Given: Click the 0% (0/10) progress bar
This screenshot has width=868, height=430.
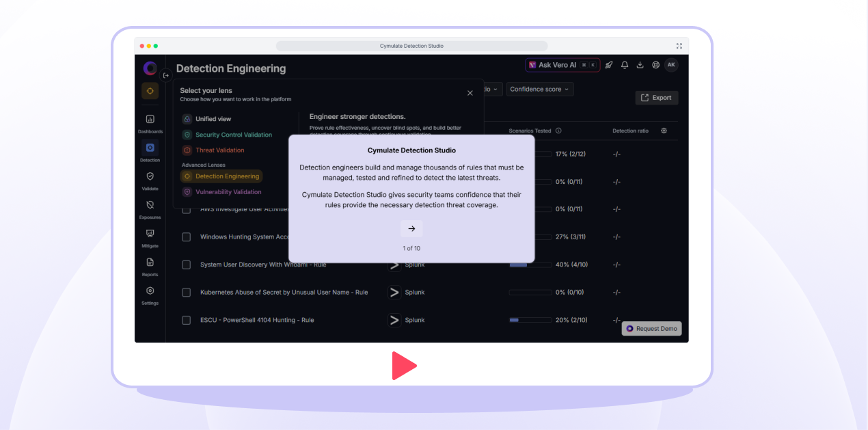Looking at the screenshot, I should [530, 293].
